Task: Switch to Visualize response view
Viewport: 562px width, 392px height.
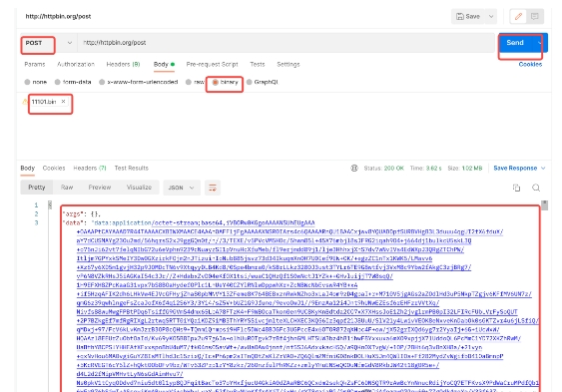Action: [139, 188]
